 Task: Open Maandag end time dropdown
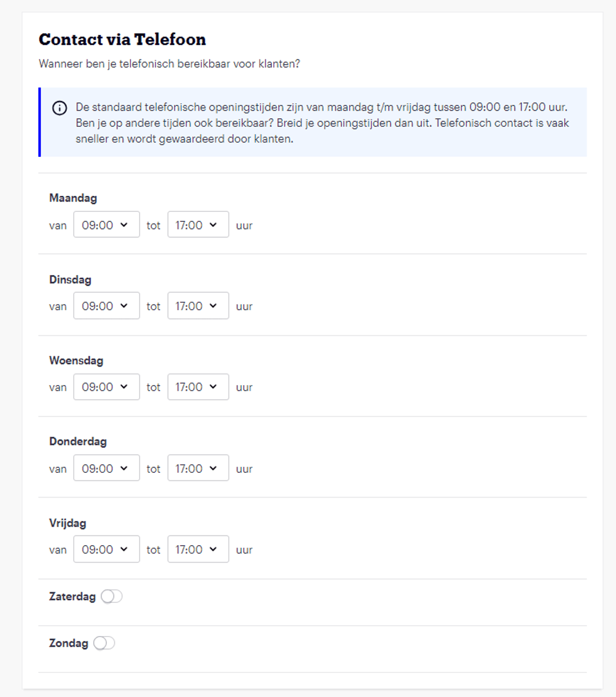point(198,225)
